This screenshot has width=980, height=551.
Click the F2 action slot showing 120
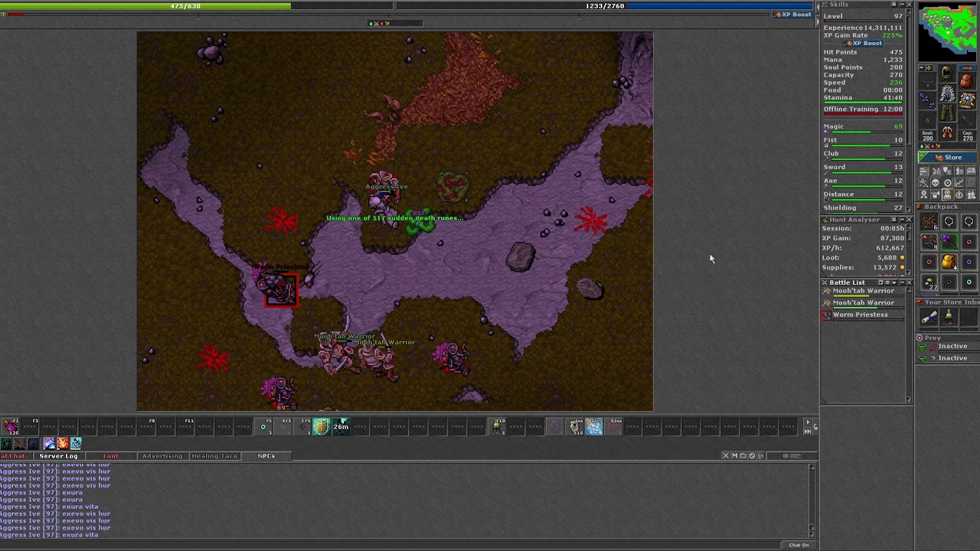pos(11,426)
